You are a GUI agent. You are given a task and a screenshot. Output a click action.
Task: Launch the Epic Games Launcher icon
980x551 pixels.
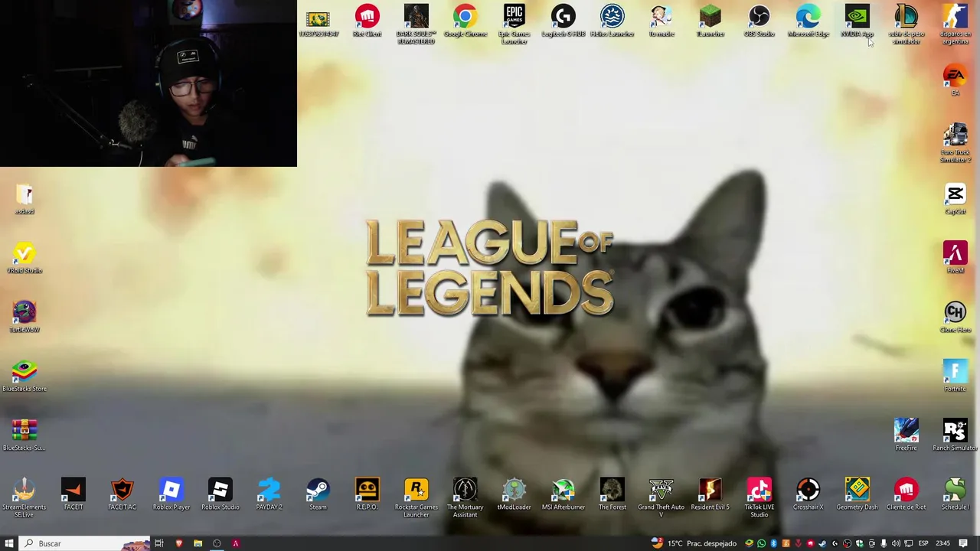514,24
